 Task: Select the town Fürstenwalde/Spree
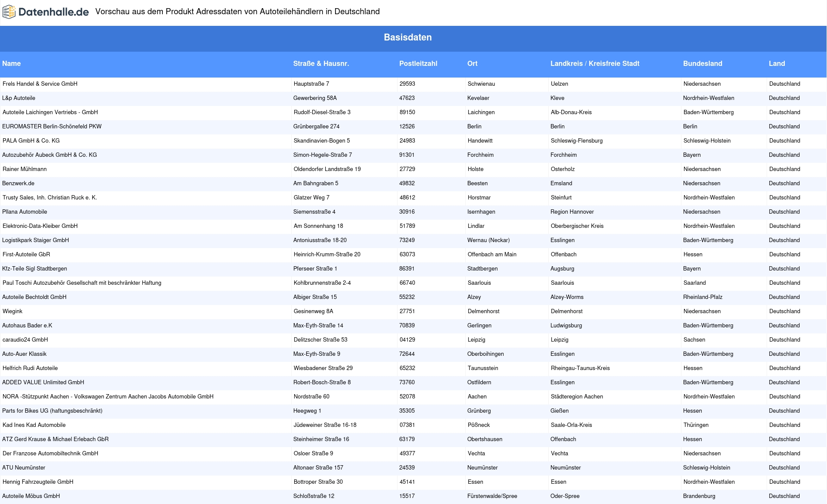click(x=492, y=496)
